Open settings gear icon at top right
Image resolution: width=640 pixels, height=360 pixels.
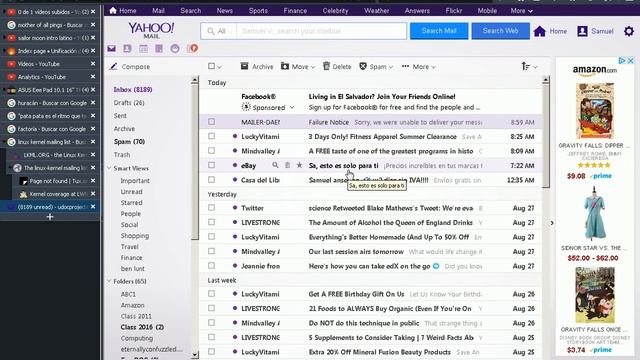coord(629,31)
